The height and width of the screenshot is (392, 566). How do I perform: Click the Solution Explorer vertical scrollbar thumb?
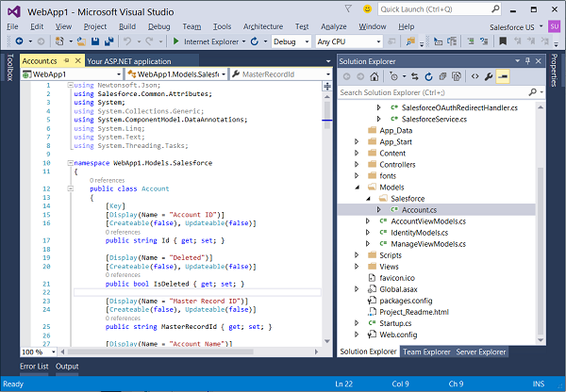click(541, 251)
